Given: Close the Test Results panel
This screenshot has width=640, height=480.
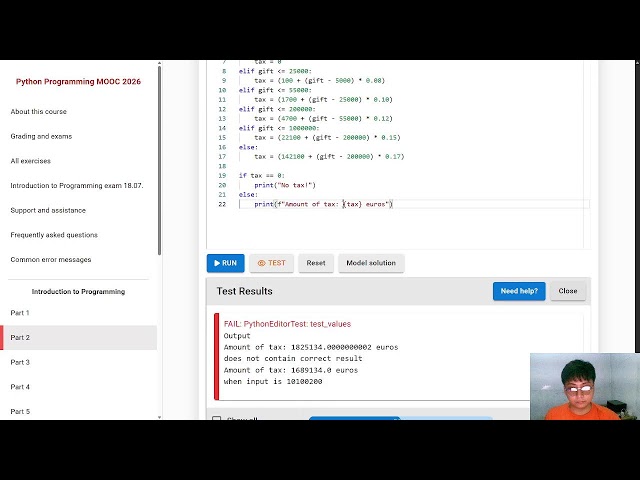Looking at the screenshot, I should click(568, 291).
